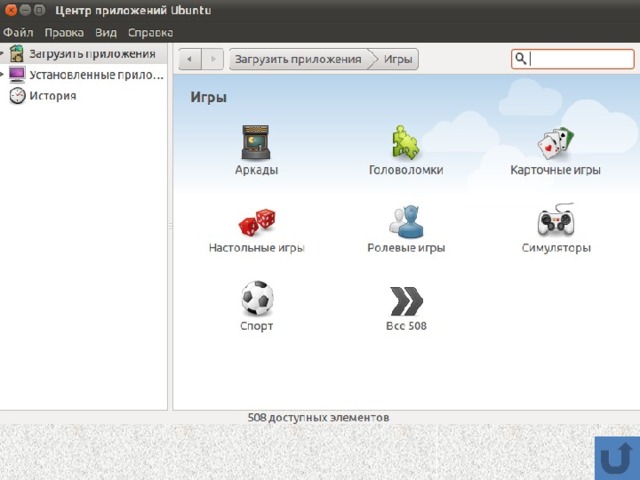
Task: Go forward with the right arrow button
Action: tap(213, 59)
